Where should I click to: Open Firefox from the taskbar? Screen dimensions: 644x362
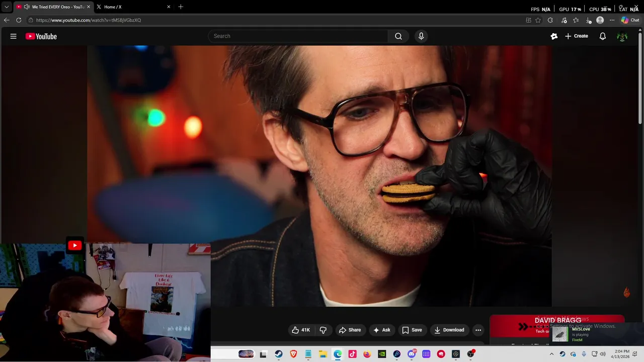coord(367,354)
